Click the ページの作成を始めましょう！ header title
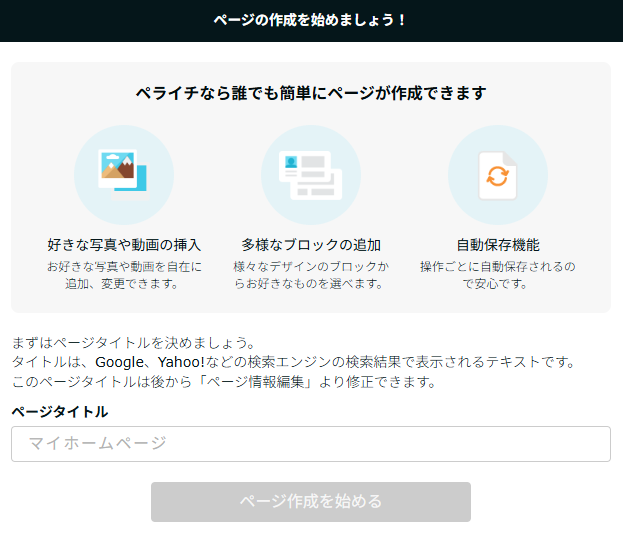The width and height of the screenshot is (623, 534). pyautogui.click(x=311, y=20)
